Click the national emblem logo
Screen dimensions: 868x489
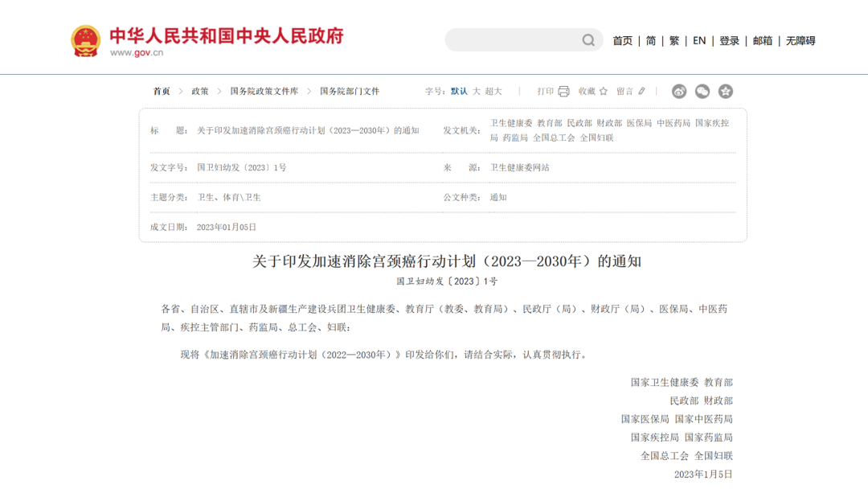tap(86, 41)
